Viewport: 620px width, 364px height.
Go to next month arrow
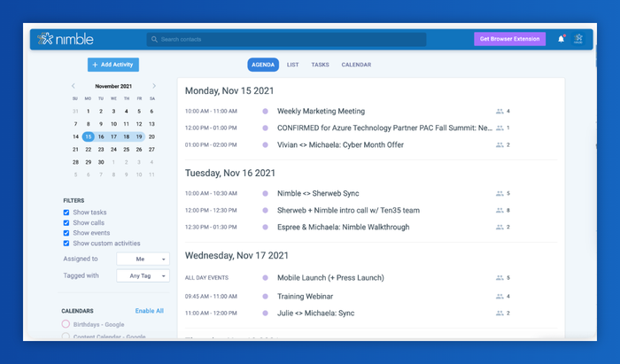(x=154, y=86)
